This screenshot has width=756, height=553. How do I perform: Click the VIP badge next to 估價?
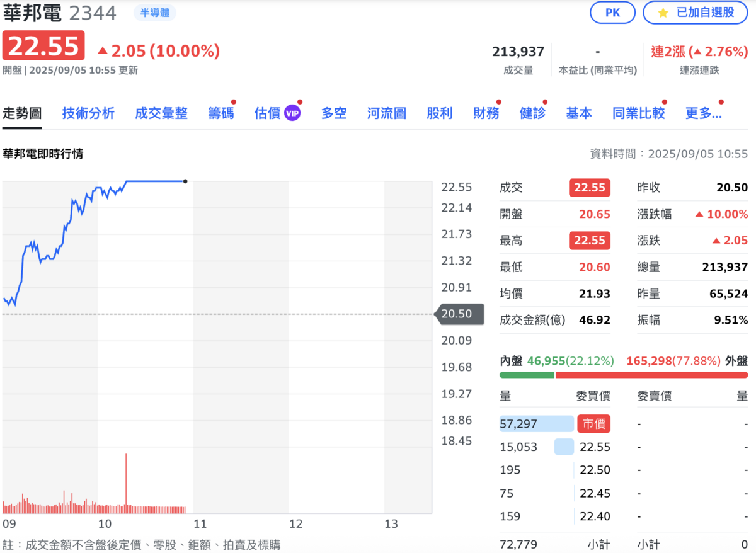tap(292, 113)
